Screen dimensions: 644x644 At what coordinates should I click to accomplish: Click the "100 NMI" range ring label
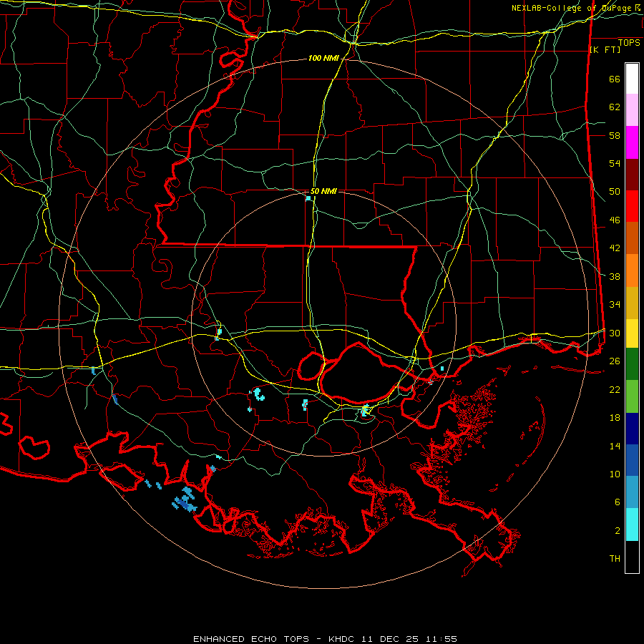(x=323, y=59)
